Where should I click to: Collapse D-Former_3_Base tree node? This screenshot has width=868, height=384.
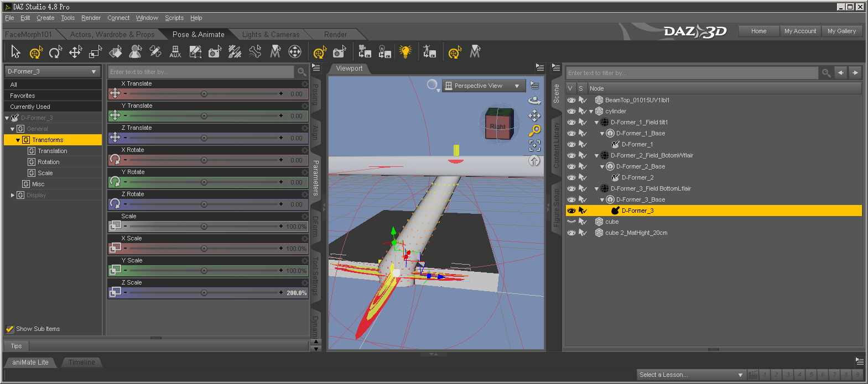[x=602, y=199]
